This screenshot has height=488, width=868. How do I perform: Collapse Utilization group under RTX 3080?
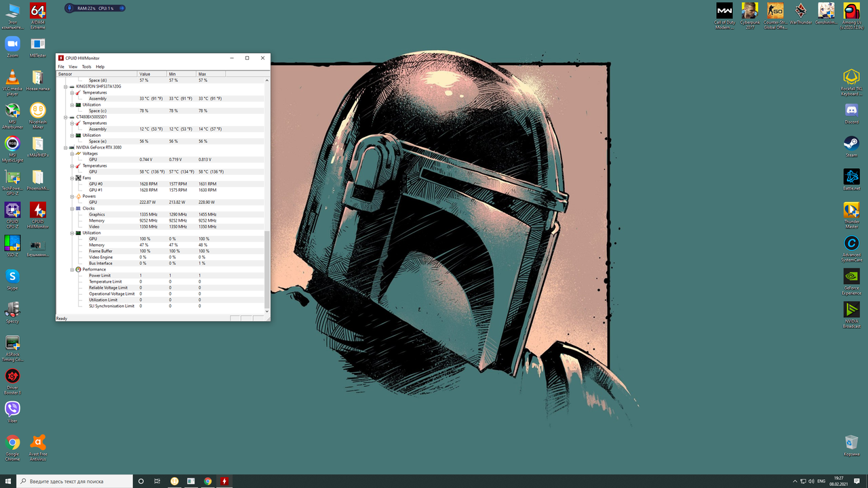pos(72,233)
